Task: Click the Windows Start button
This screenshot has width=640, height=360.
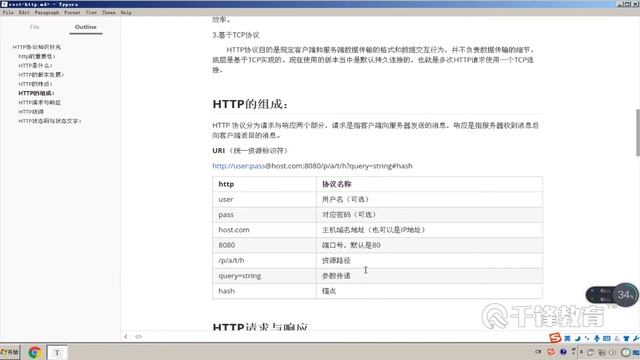Action: click(x=10, y=352)
